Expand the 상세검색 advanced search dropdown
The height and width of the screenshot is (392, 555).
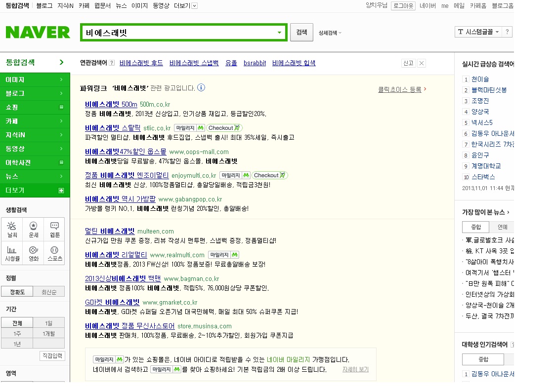pyautogui.click(x=330, y=33)
